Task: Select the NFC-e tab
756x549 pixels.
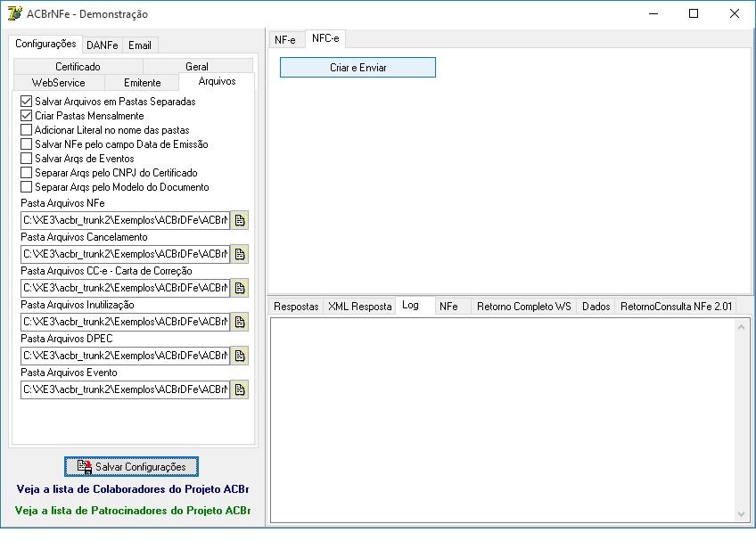Action: click(x=325, y=38)
